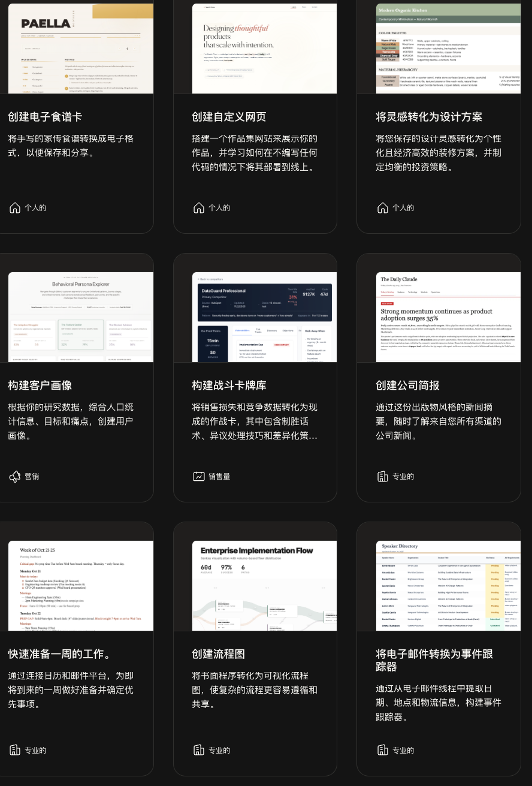Open the Paella recipe thumbnail
The image size is (532, 786).
(x=80, y=48)
